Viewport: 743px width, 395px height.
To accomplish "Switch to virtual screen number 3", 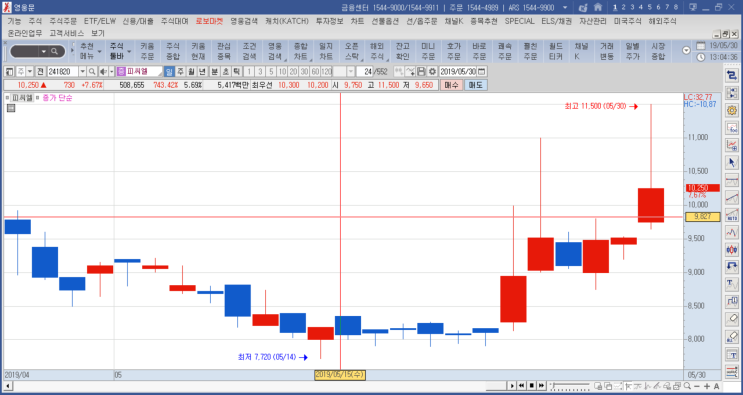I will pyautogui.click(x=632, y=7).
